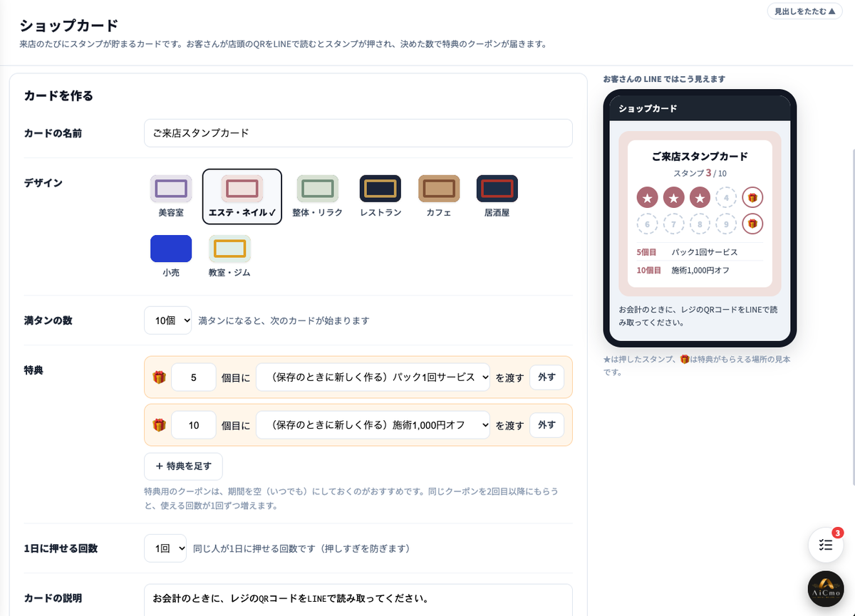Click the third filled star stamp in preview
The image size is (855, 616).
click(700, 198)
